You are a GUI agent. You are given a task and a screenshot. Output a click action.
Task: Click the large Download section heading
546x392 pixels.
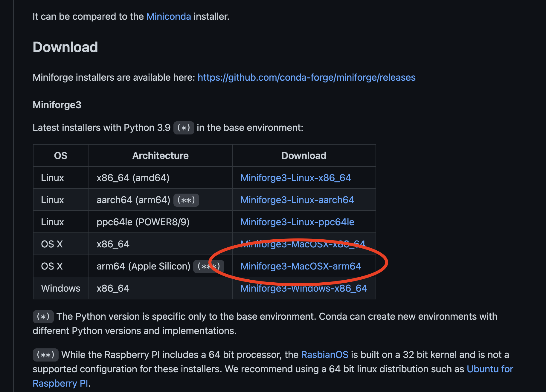tap(65, 47)
